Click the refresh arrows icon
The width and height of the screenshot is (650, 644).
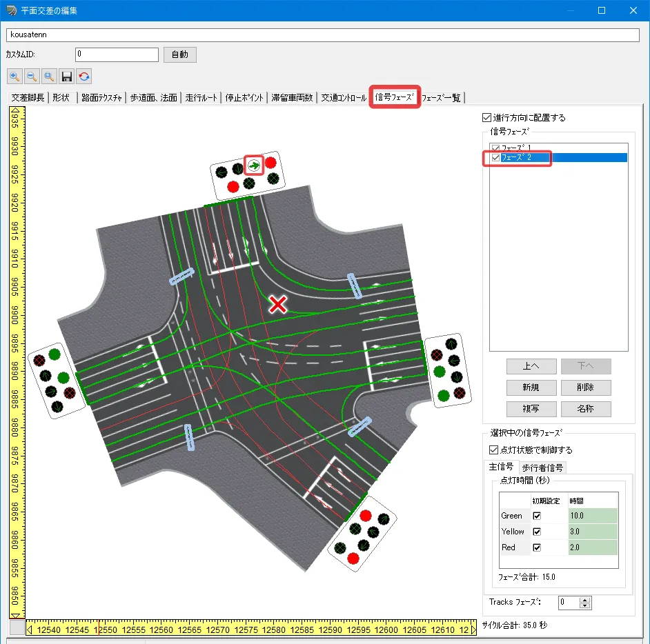84,77
